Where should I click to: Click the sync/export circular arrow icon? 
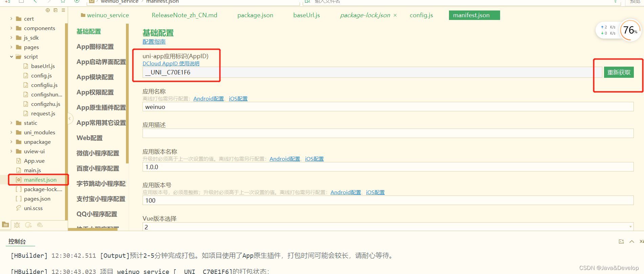(28, 225)
